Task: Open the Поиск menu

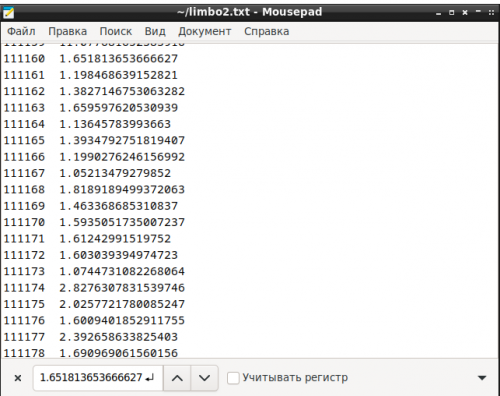Action: pyautogui.click(x=116, y=31)
